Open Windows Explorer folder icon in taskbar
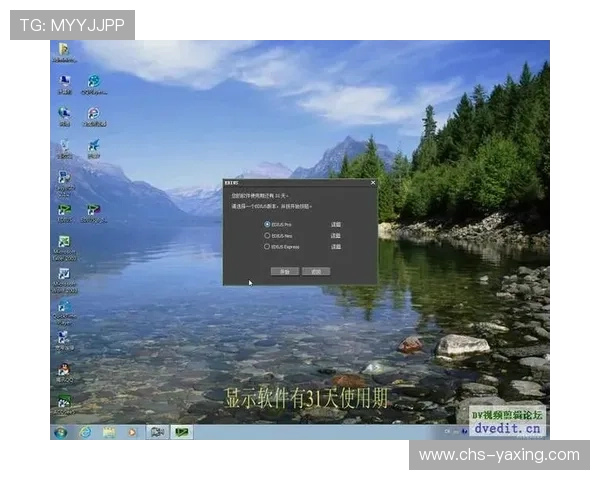Screen dimensions: 600x480 (x=108, y=432)
